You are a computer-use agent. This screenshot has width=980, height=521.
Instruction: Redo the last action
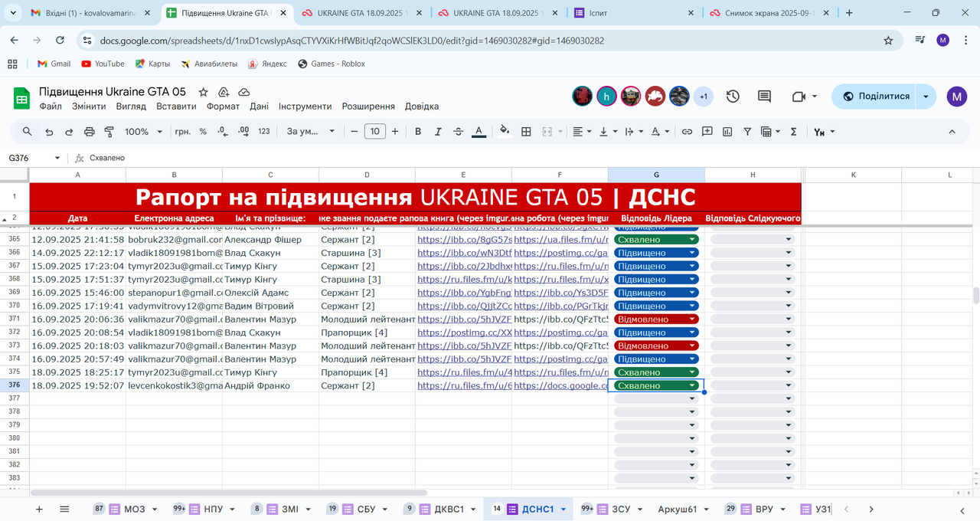point(69,132)
